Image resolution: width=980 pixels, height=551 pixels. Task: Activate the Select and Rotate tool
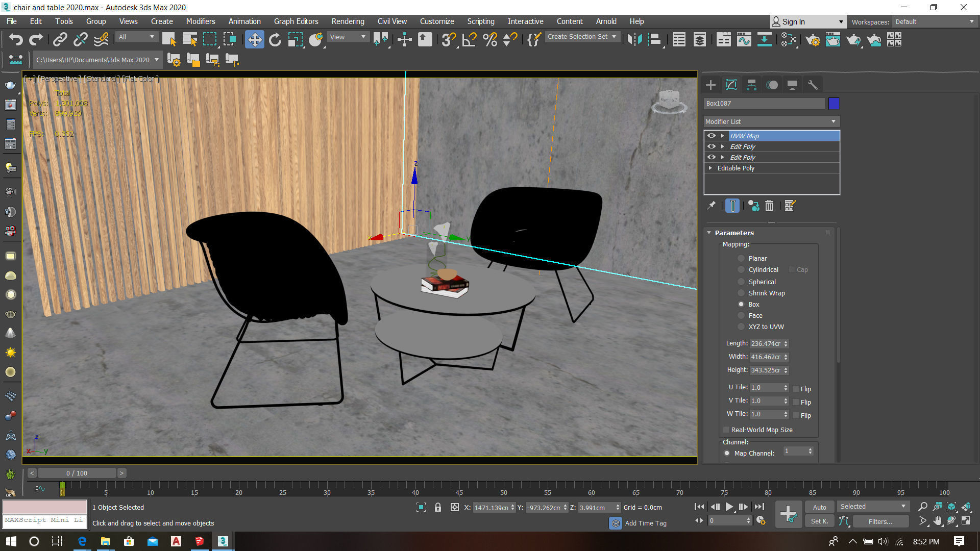pyautogui.click(x=275, y=39)
